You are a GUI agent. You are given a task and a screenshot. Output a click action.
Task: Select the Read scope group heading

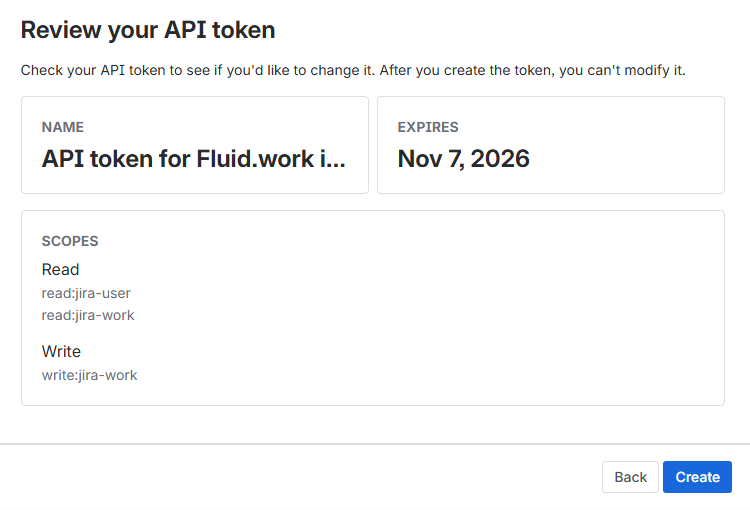[60, 269]
